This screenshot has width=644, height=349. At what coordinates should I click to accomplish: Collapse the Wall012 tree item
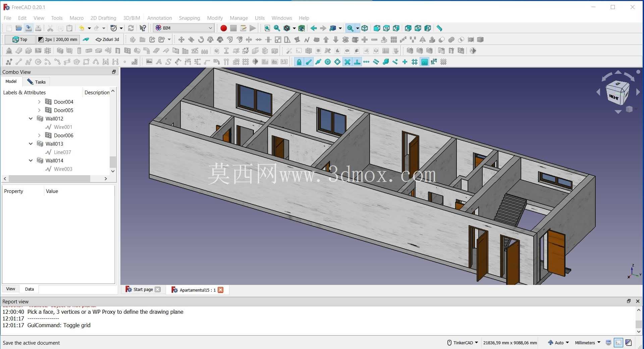31,118
